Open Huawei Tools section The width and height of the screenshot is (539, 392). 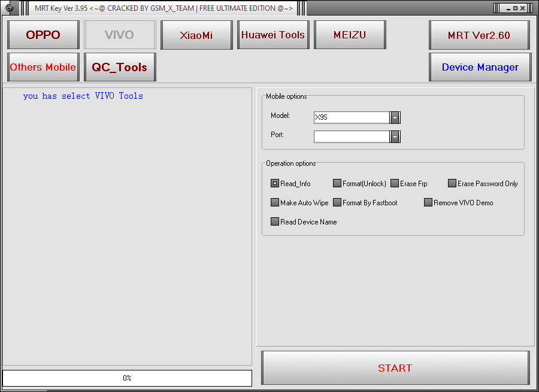pyautogui.click(x=273, y=35)
